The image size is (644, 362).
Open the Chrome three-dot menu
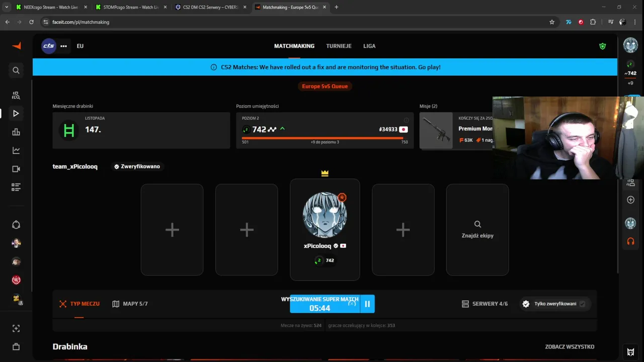click(x=635, y=22)
